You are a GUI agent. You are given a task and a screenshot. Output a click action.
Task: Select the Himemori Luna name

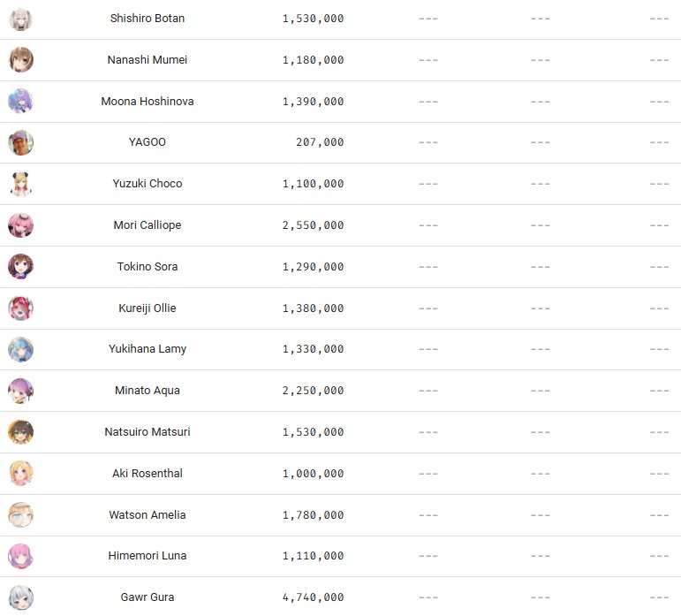pos(148,556)
